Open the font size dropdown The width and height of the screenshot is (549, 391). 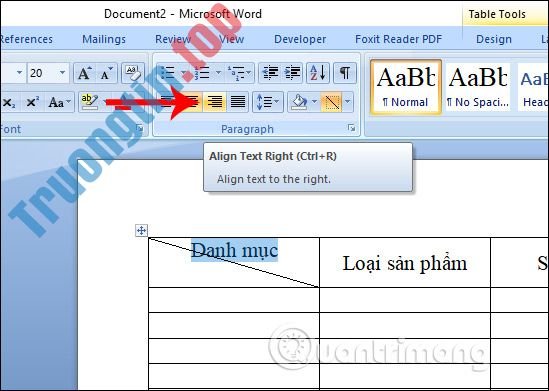62,73
